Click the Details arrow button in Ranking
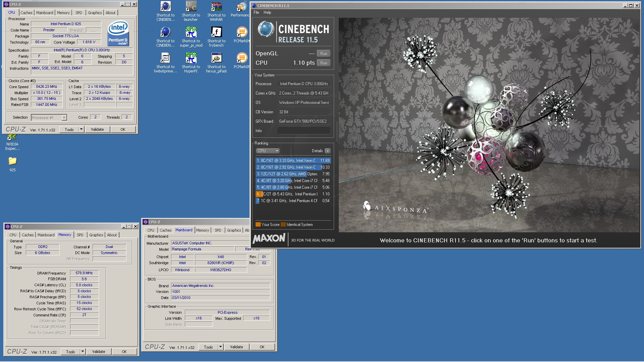This screenshot has width=644, height=362. click(328, 151)
